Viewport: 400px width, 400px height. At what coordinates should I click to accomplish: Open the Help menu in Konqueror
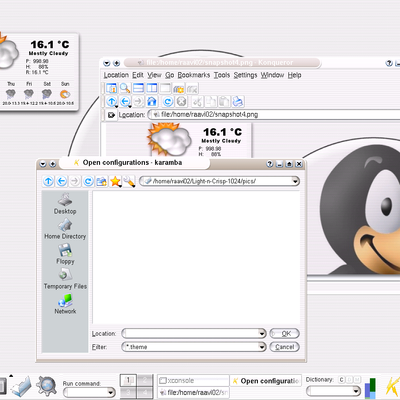295,75
